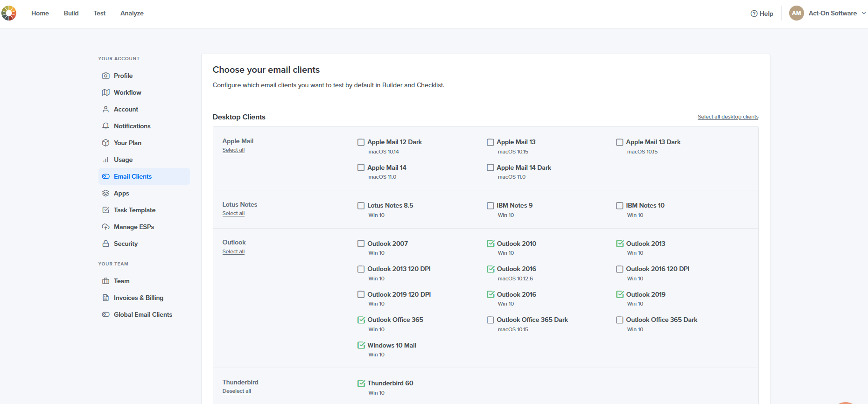The image size is (868, 404).
Task: Click Select all under Apple Mail
Action: [x=233, y=150]
